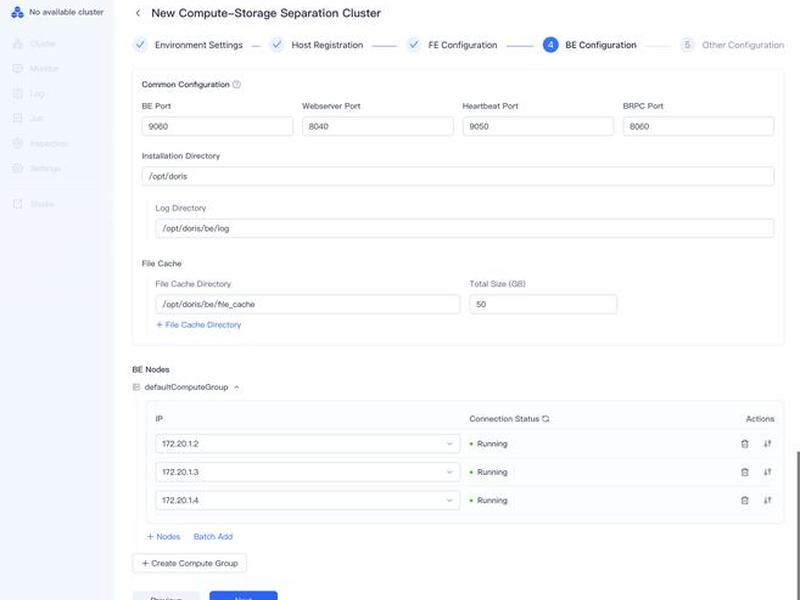The height and width of the screenshot is (600, 800).
Task: Click the move arrows icon for 172.20.1.3
Action: (x=767, y=472)
